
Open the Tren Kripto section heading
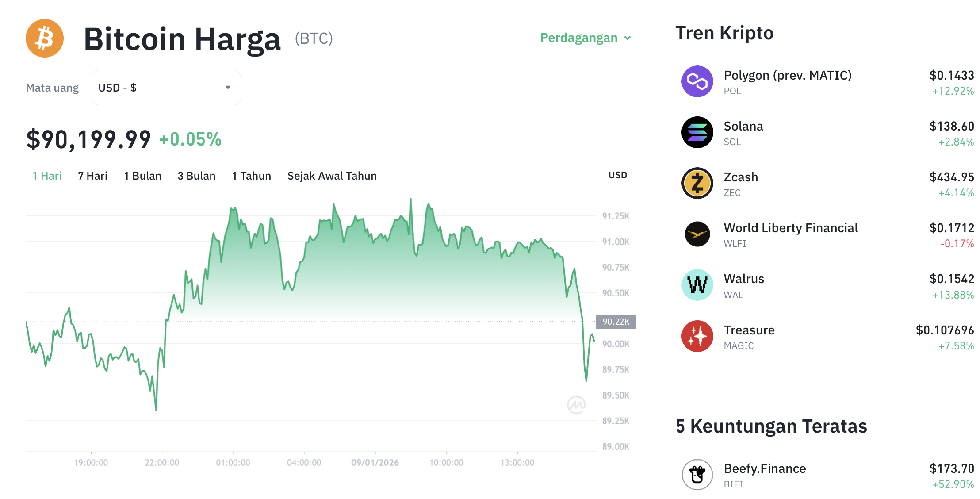pyautogui.click(x=724, y=33)
